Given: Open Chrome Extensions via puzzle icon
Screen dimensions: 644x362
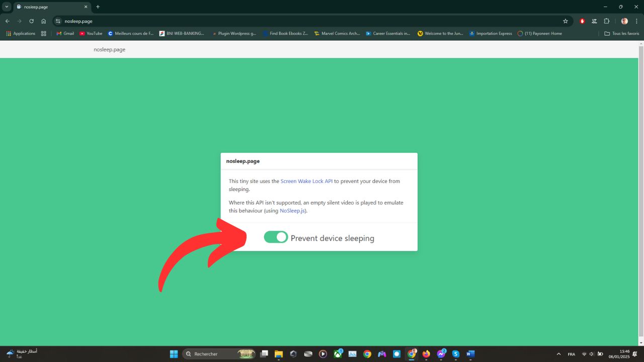Looking at the screenshot, I should (x=607, y=21).
